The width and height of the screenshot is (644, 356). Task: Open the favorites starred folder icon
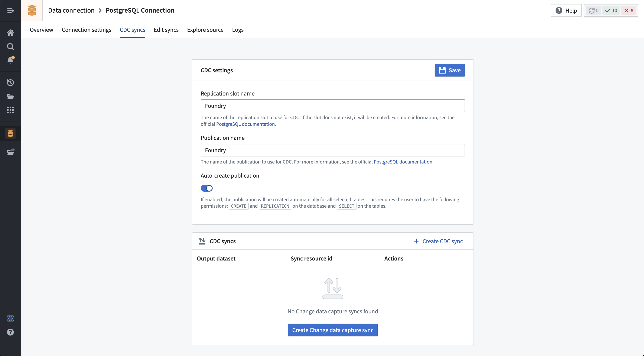click(11, 152)
